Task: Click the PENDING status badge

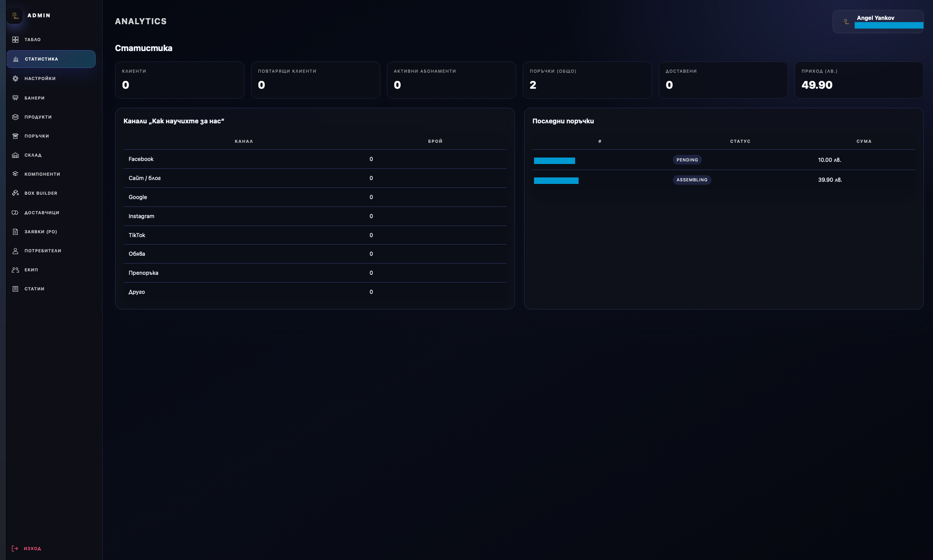Action: click(x=687, y=160)
